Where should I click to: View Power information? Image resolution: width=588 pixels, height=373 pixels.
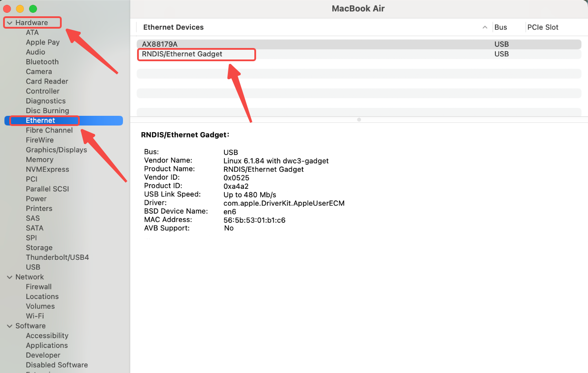[36, 199]
